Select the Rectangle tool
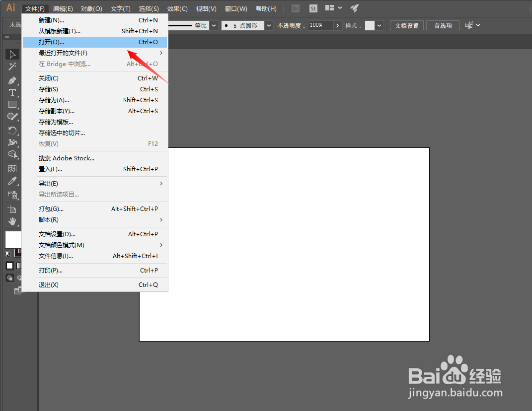Screen dimensions: 532x411 coord(12,105)
